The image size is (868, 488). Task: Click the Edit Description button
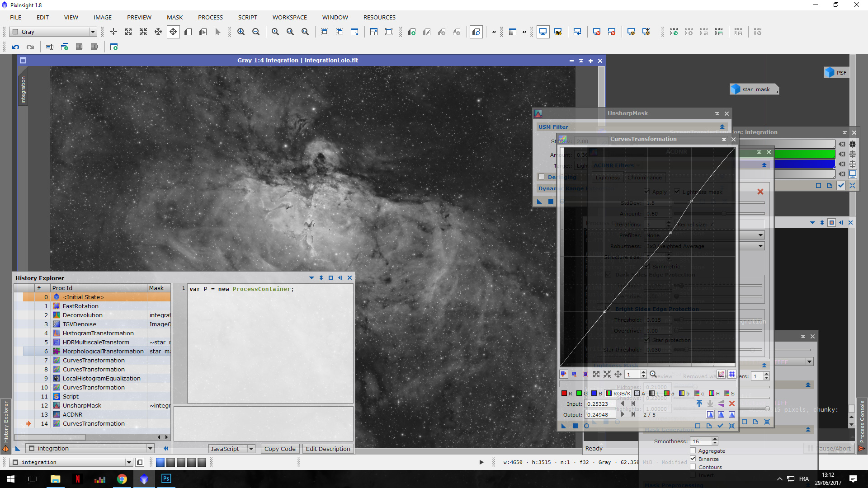pos(328,449)
